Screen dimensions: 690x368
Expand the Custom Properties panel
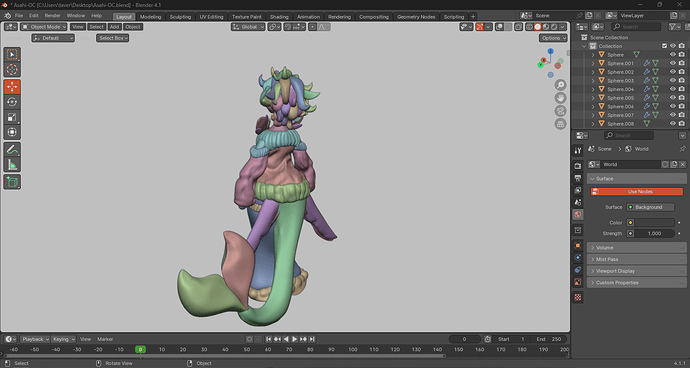pyautogui.click(x=636, y=283)
